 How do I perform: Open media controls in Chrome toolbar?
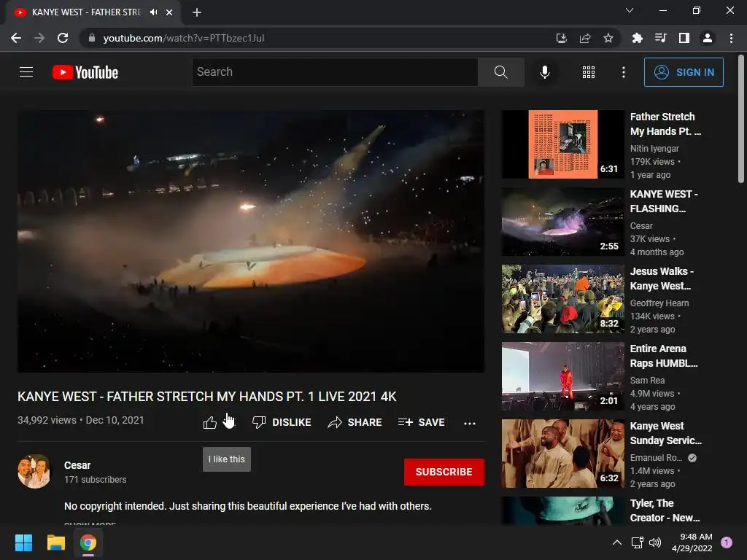(x=660, y=38)
